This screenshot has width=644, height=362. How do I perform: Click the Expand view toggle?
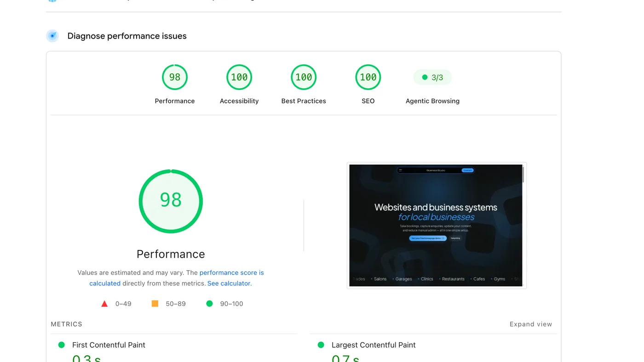531,324
